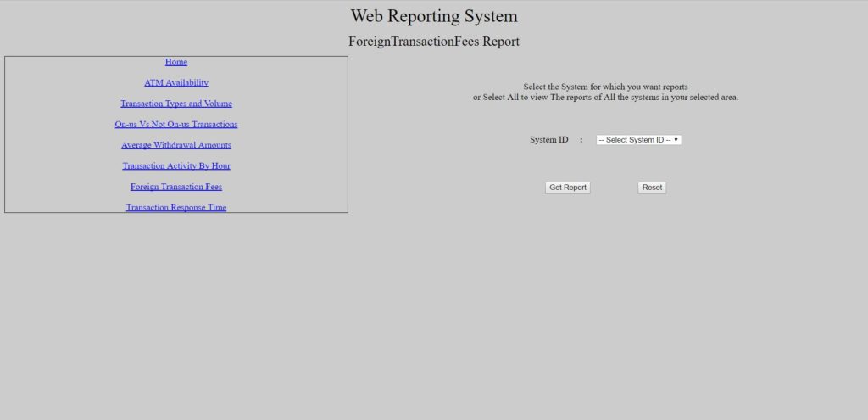The image size is (868, 420).
Task: Click the 'Select the System' instruction line
Action: point(605,87)
